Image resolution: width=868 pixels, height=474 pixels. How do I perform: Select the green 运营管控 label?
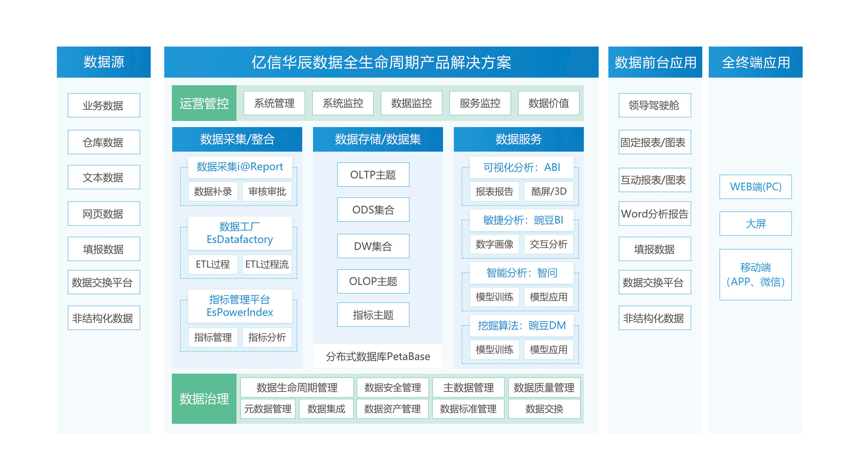(x=204, y=103)
